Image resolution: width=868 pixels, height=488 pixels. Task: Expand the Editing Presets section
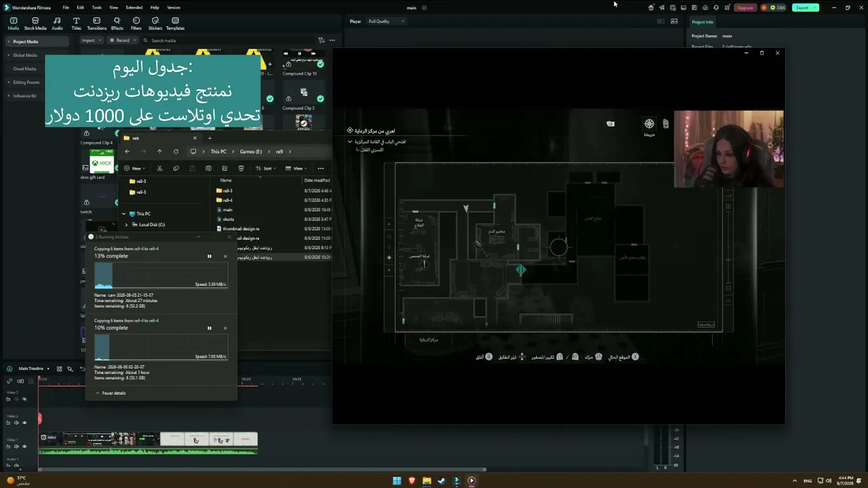(7, 82)
